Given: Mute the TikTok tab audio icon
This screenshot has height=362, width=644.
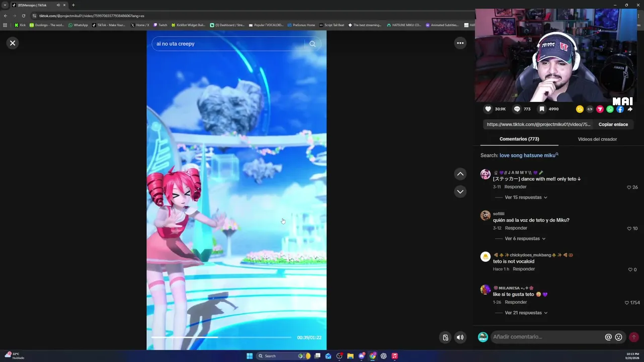Looking at the screenshot, I should (58, 5).
